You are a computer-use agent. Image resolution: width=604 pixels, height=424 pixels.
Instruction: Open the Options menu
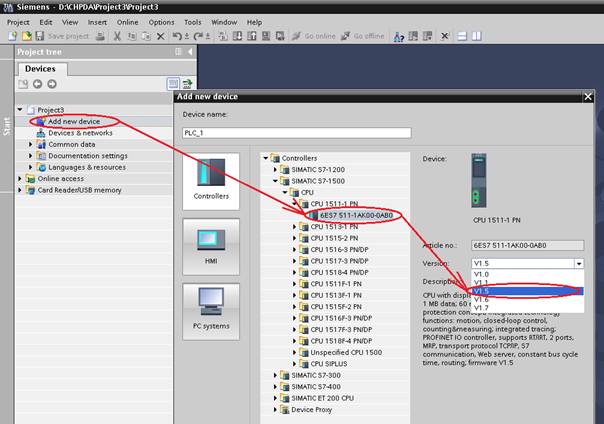pos(160,21)
